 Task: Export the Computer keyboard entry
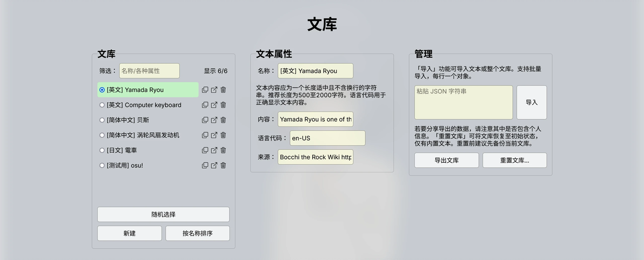(214, 105)
